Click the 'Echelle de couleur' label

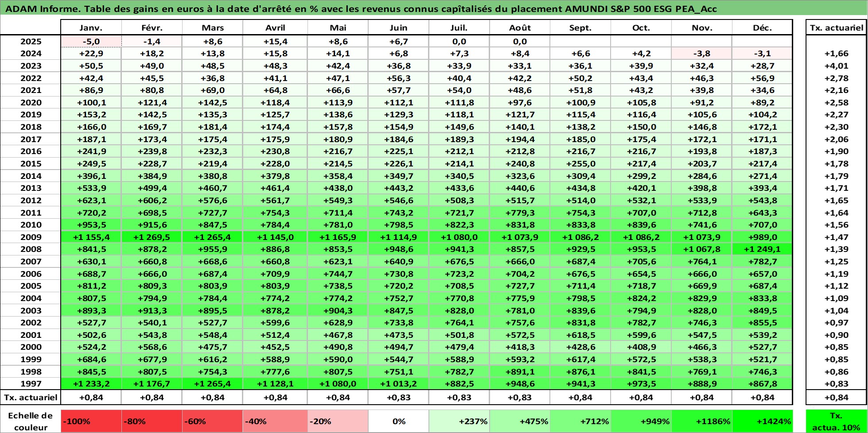[30, 421]
